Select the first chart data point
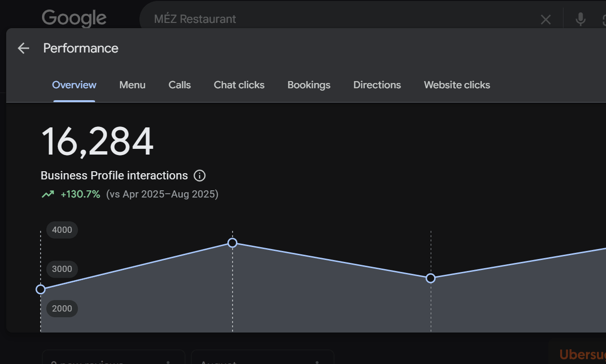Image resolution: width=606 pixels, height=364 pixels. pos(41,289)
